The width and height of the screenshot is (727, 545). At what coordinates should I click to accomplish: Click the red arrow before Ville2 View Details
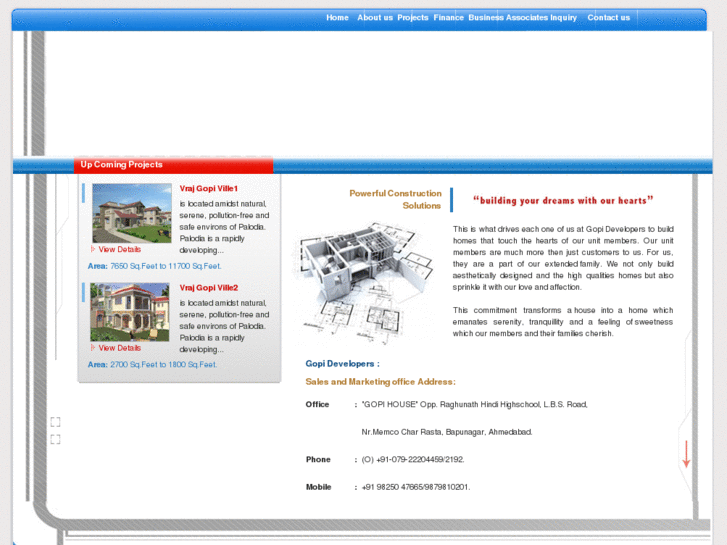click(93, 347)
